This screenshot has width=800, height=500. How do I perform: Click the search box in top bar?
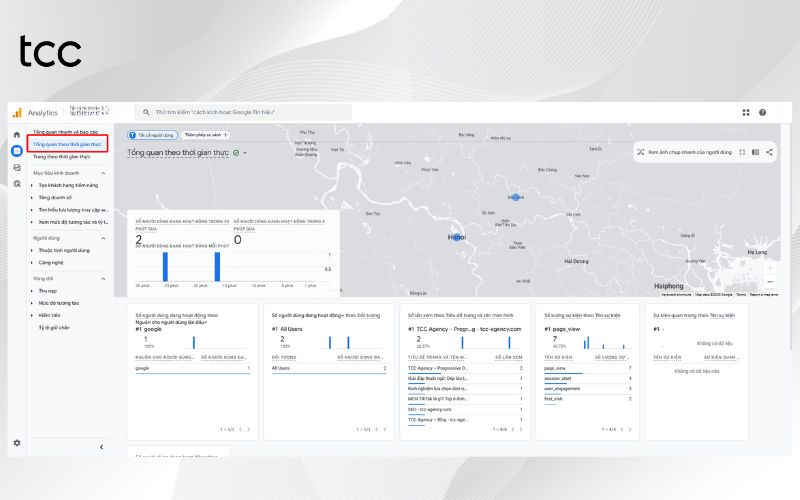243,112
